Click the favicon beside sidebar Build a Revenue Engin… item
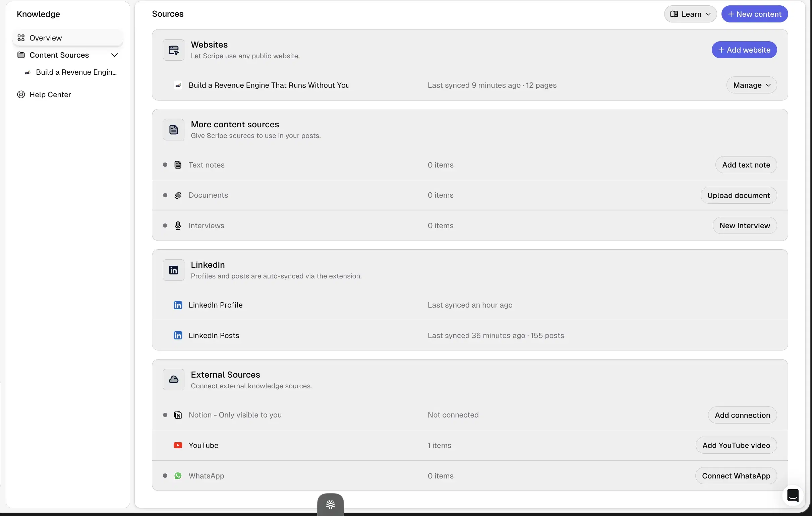This screenshot has width=812, height=516. coord(27,72)
